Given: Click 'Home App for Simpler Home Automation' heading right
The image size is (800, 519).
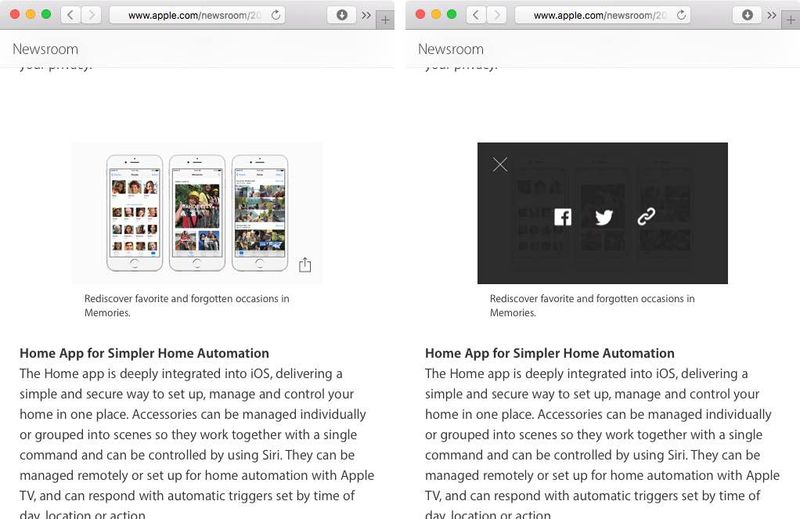Looking at the screenshot, I should [550, 353].
